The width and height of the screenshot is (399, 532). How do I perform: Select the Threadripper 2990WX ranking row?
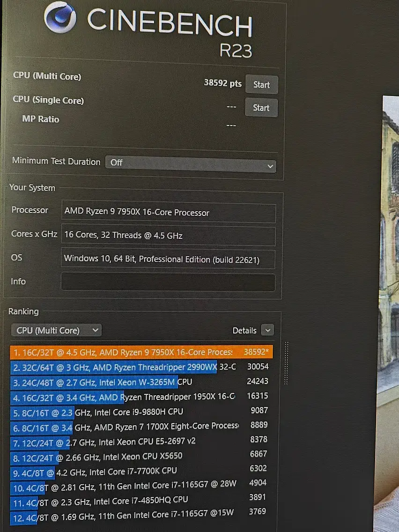coord(141,367)
